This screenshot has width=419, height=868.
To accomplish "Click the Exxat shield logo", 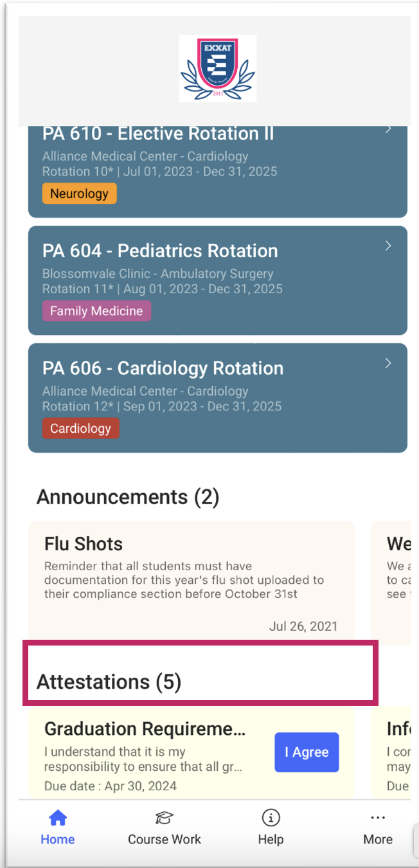I will click(x=217, y=69).
